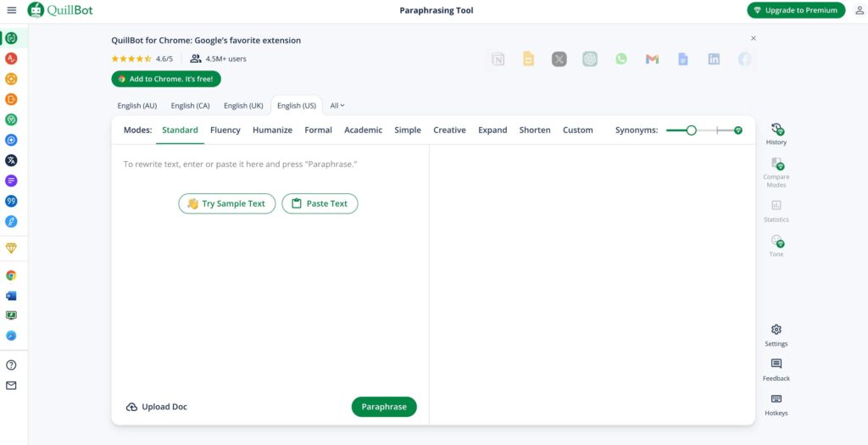Dismiss the Chrome extension banner
This screenshot has height=445, width=868.
pyautogui.click(x=754, y=38)
